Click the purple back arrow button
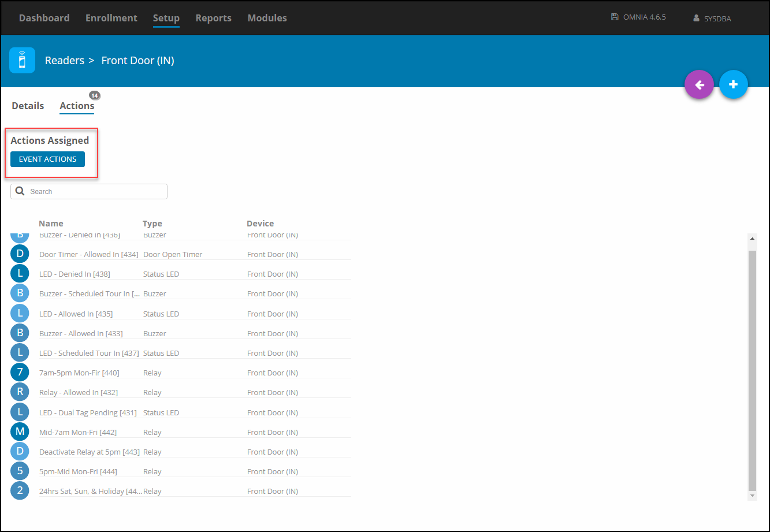770x532 pixels. coord(699,85)
